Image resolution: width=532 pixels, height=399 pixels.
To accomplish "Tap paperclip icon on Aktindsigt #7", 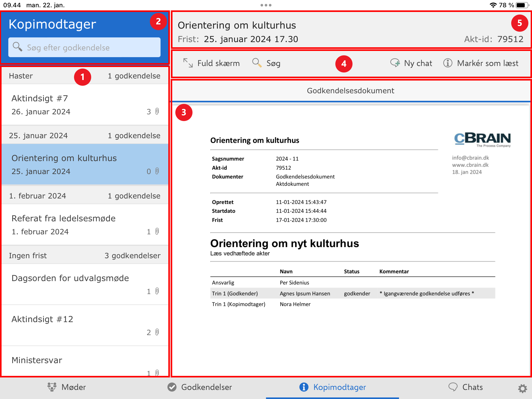I will [x=157, y=111].
